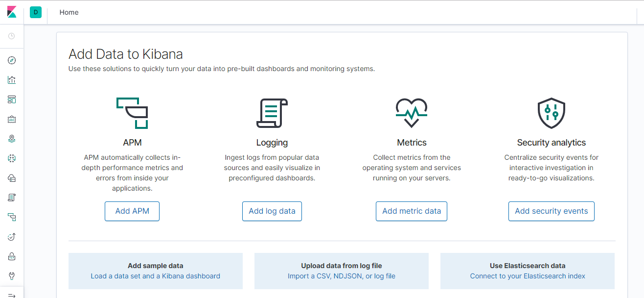
Task: Open SIEM lock icon in sidebar
Action: [x=12, y=256]
